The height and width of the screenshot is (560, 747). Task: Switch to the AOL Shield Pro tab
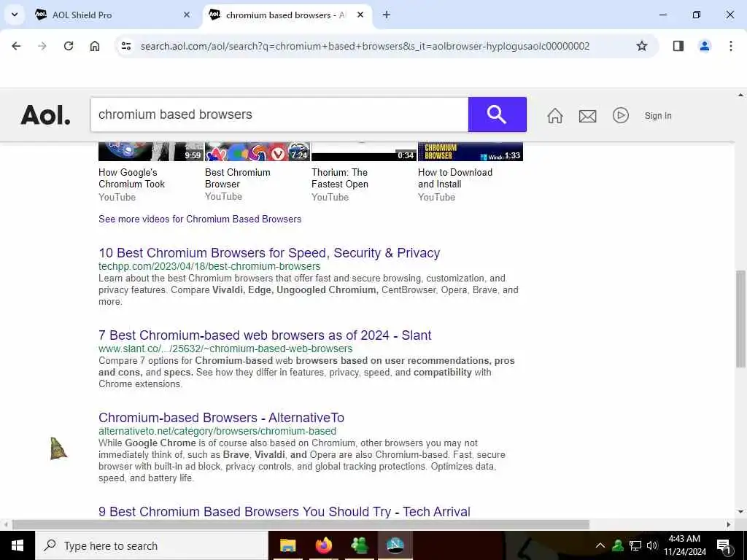pyautogui.click(x=112, y=15)
